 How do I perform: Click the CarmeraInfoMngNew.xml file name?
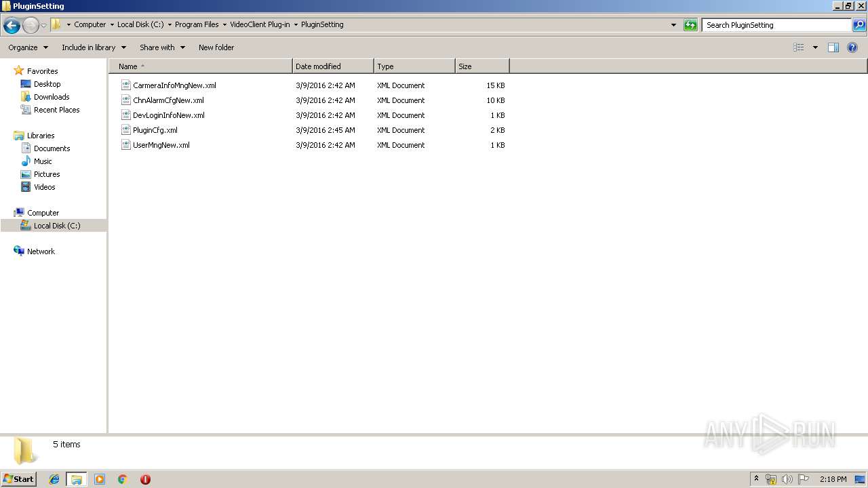[x=174, y=85]
